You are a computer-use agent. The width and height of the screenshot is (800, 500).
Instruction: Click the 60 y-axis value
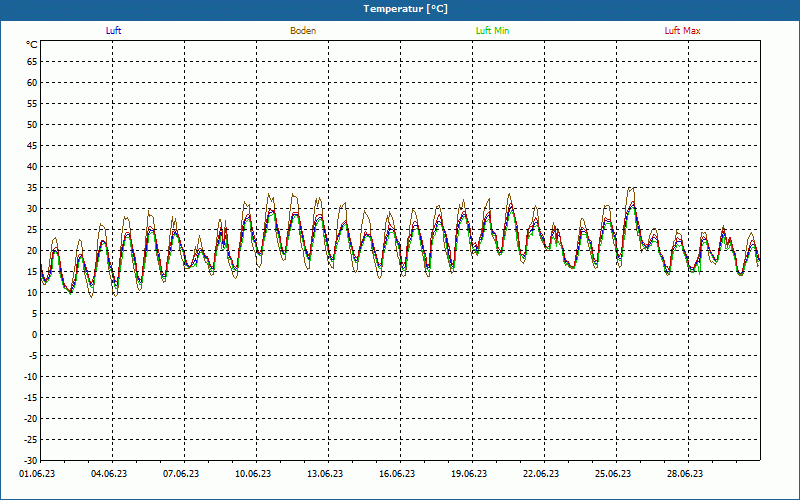pos(32,83)
